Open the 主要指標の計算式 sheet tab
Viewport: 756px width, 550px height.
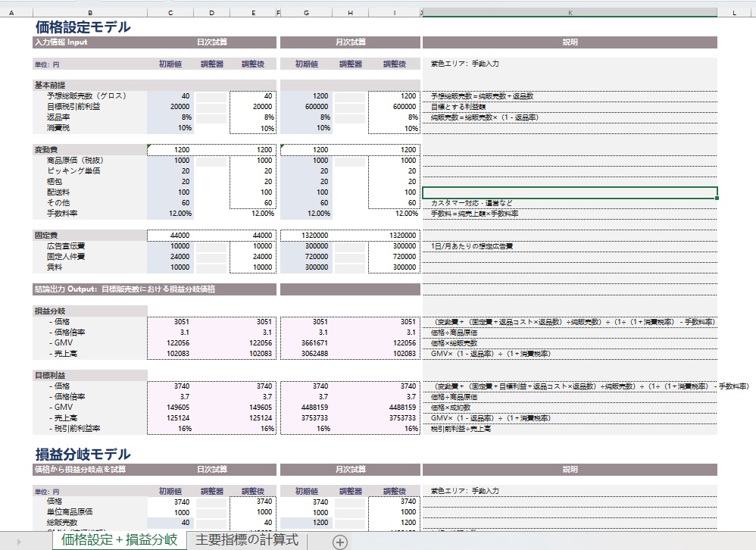[x=247, y=540]
